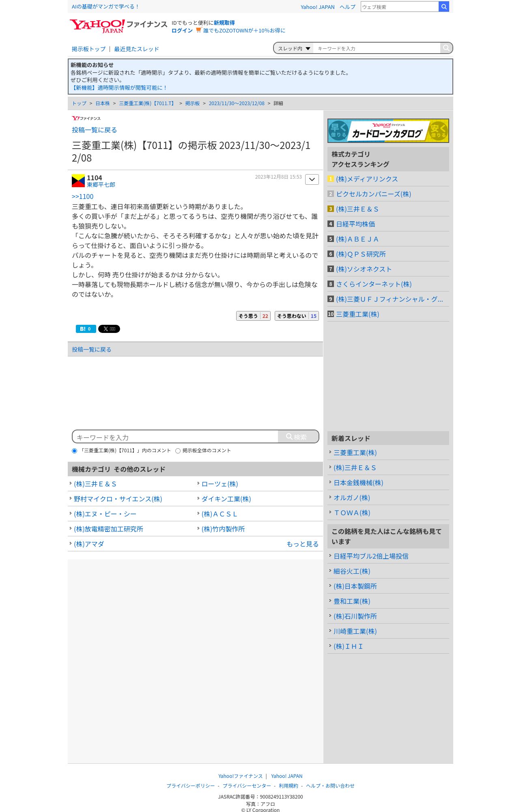Open ヘルプ in top bar
This screenshot has height=812, width=521.
coord(347,7)
